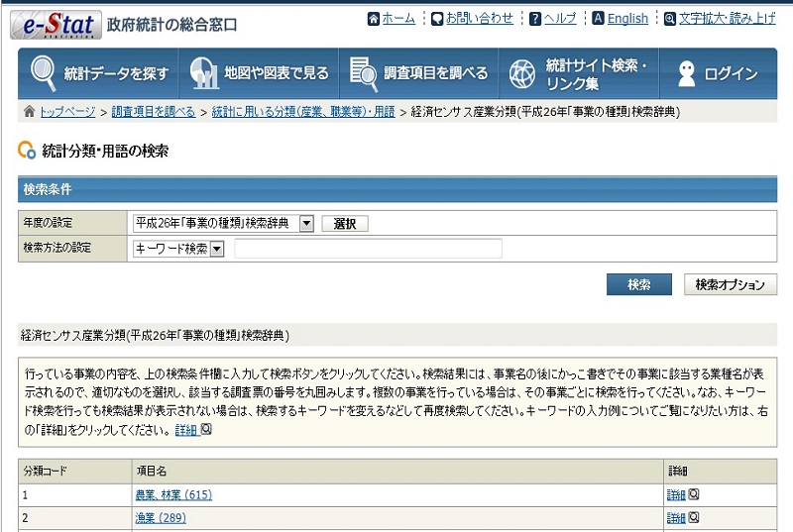Click the home icon beside ホーム

coord(374,19)
